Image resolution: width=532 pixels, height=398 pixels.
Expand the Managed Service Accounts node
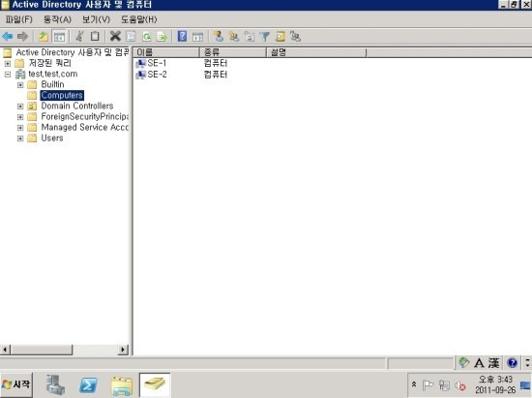pyautogui.click(x=20, y=128)
